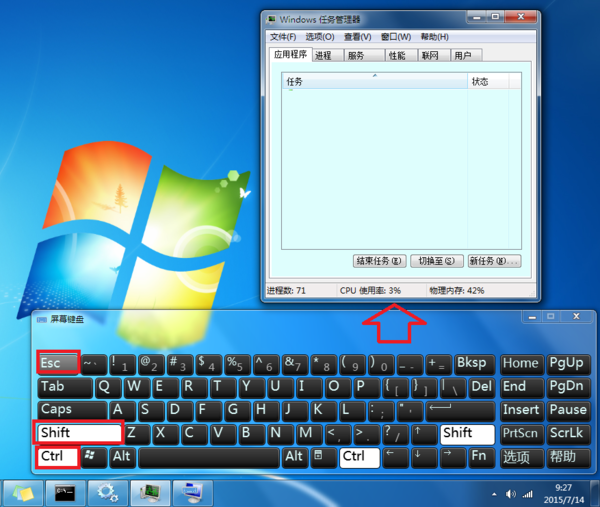The image size is (600, 507).
Task: Click the 选项 key on keyboard
Action: [x=522, y=457]
